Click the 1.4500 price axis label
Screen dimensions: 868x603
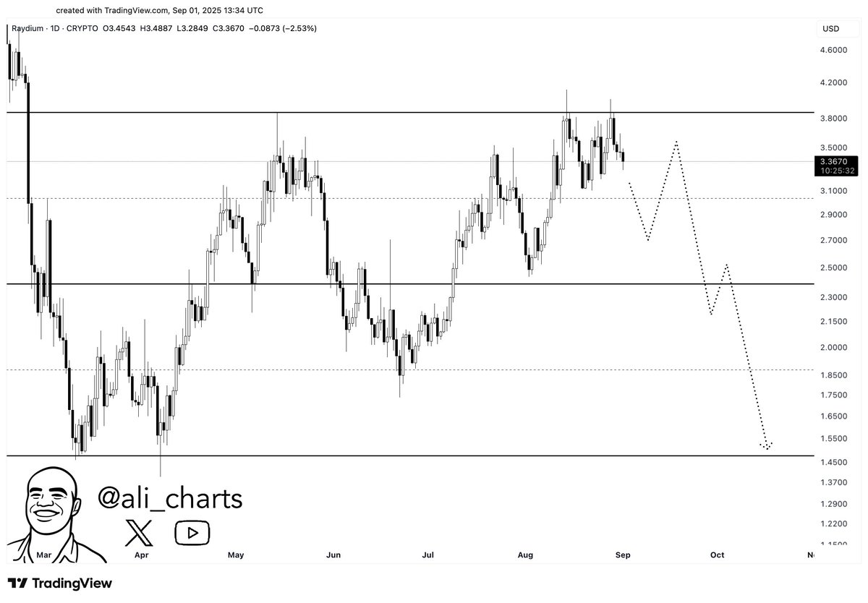833,462
